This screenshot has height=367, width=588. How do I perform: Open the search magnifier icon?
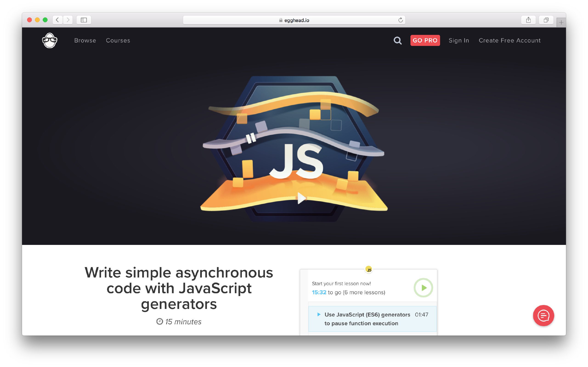(x=398, y=41)
